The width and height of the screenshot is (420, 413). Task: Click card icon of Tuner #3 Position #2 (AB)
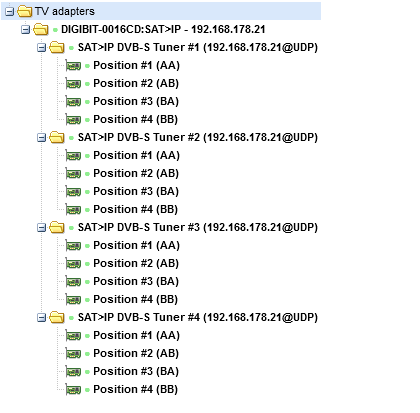73,264
